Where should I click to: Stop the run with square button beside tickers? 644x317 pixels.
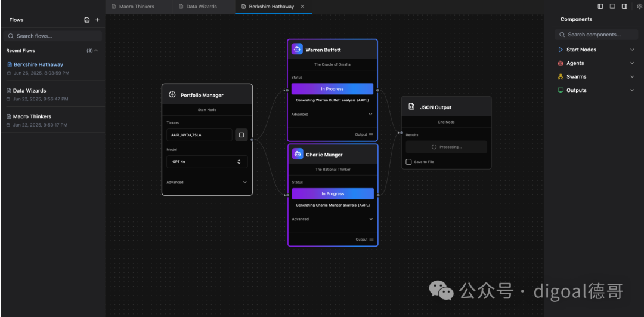point(241,135)
